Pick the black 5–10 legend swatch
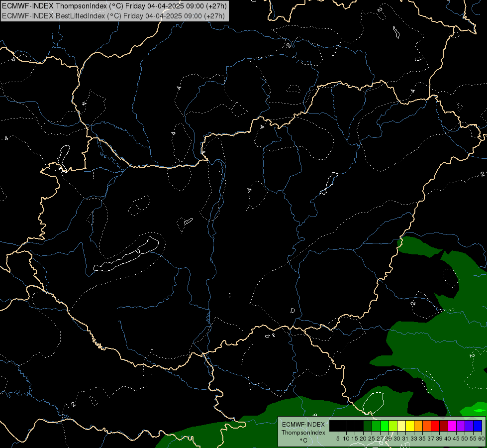This screenshot has width=487, height=448. click(342, 426)
